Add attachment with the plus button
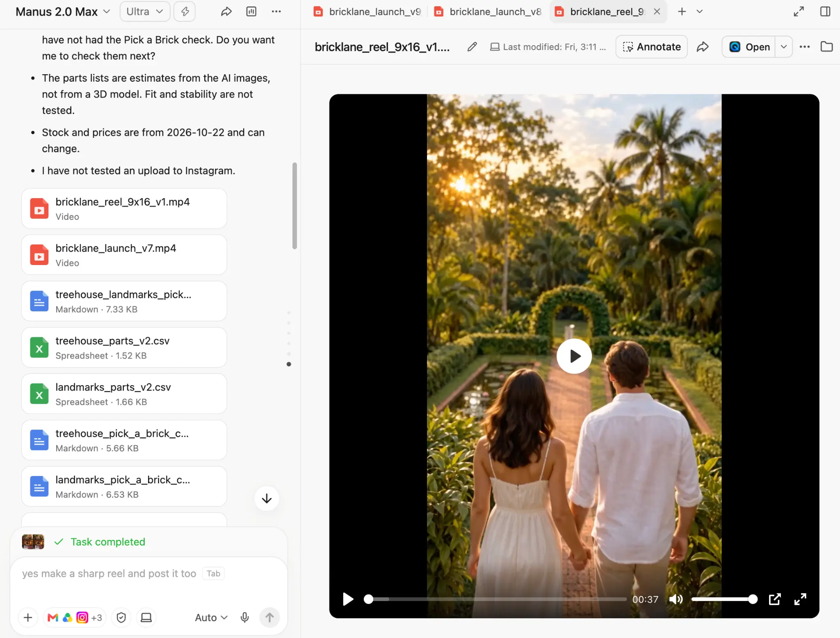Image resolution: width=840 pixels, height=638 pixels. coord(28,617)
